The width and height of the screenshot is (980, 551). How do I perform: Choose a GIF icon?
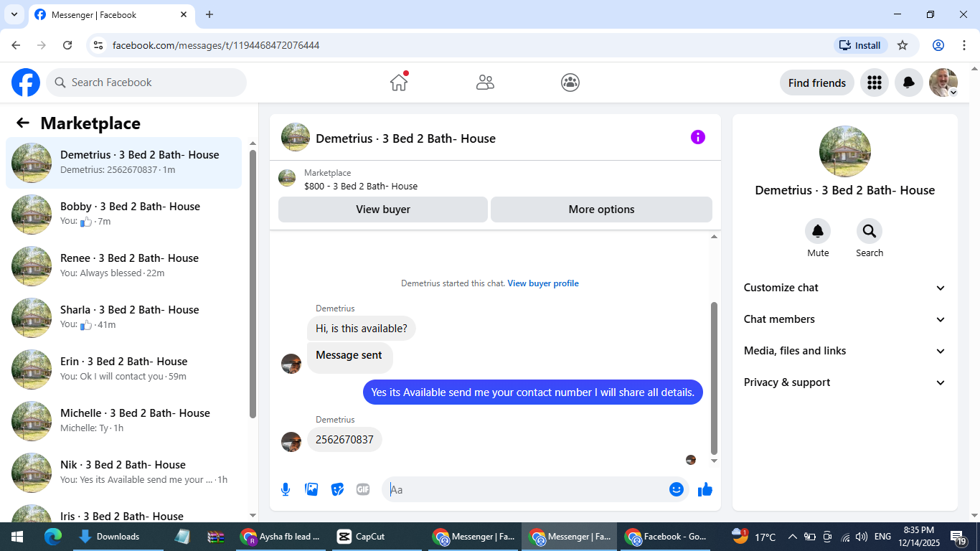click(363, 489)
